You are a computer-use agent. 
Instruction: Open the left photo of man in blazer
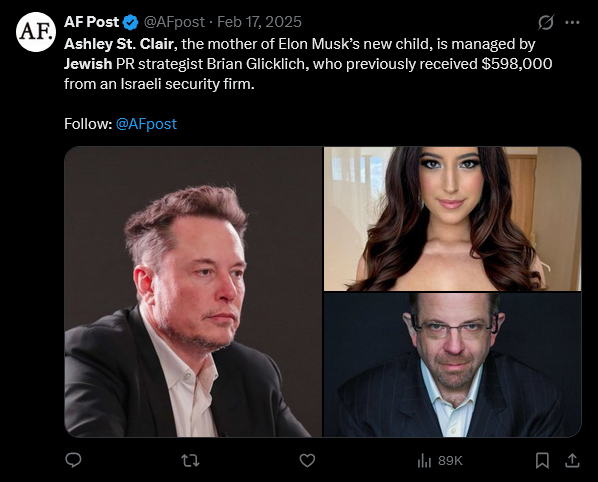click(x=193, y=292)
